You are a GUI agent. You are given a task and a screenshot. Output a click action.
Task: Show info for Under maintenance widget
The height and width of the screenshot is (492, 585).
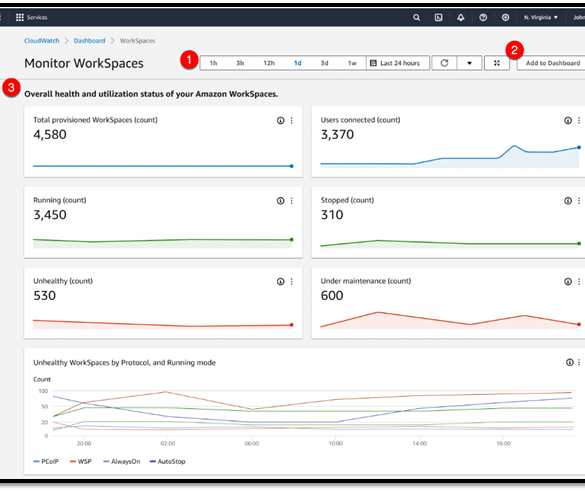(x=568, y=282)
